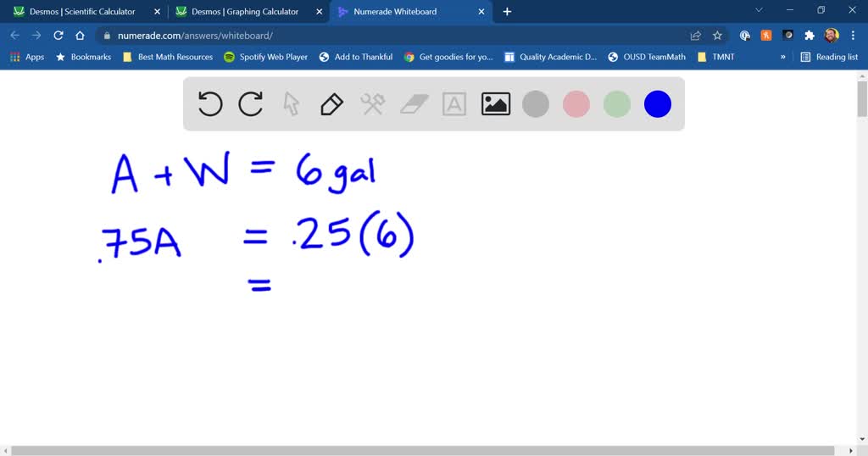Open Add to Thankful bookmark

[356, 57]
